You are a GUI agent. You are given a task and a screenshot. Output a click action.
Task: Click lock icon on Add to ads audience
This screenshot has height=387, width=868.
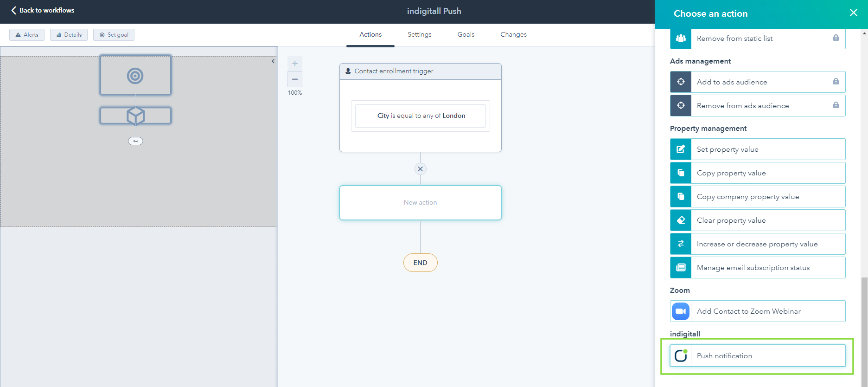(836, 82)
